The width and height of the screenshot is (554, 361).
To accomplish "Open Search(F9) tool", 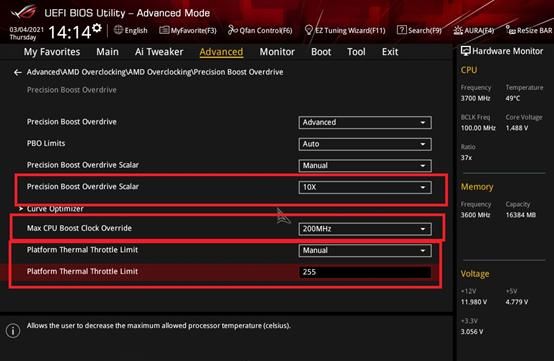I will [x=419, y=30].
